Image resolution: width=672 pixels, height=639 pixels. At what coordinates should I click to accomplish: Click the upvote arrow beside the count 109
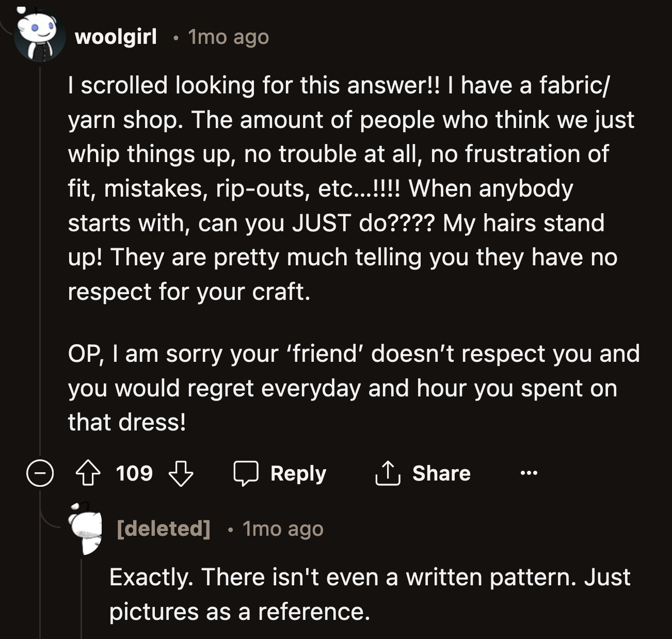(89, 473)
